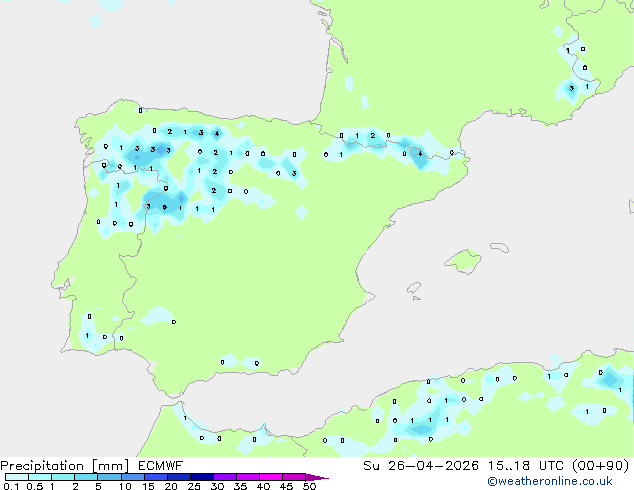Click the '15..18 UTC' time range text
634x490 pixels.
click(526, 466)
